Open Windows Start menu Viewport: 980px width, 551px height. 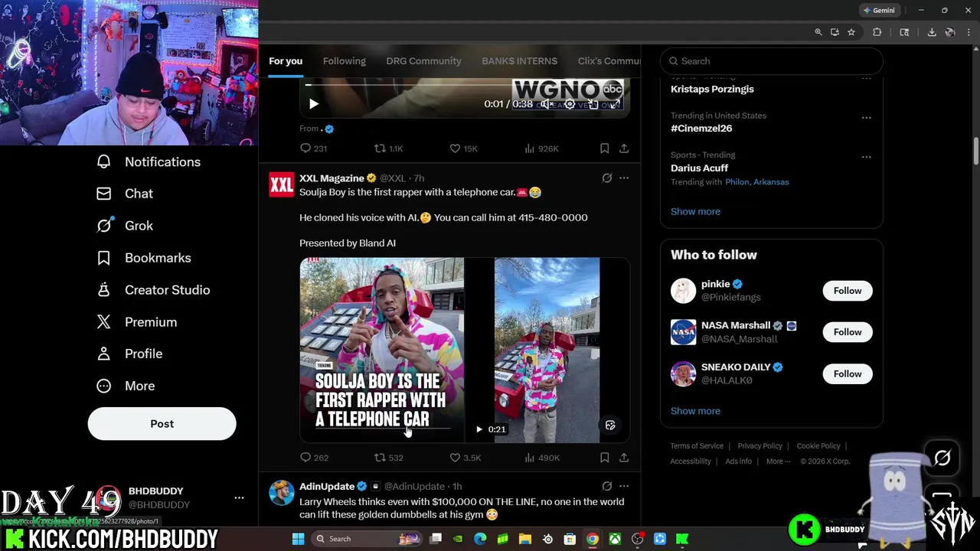point(298,539)
